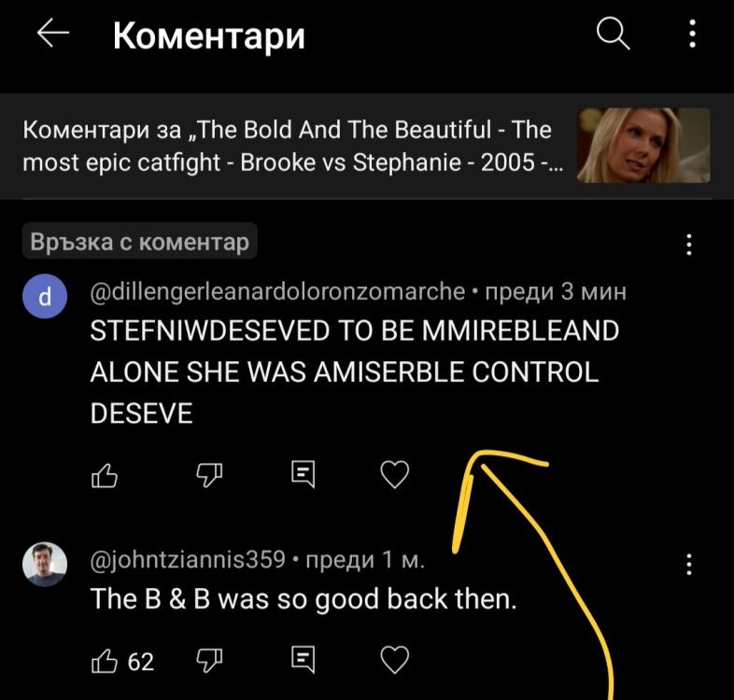Image resolution: width=734 pixels, height=700 pixels.
Task: Heart the STEFNIWDESEVED comment
Action: (x=396, y=476)
